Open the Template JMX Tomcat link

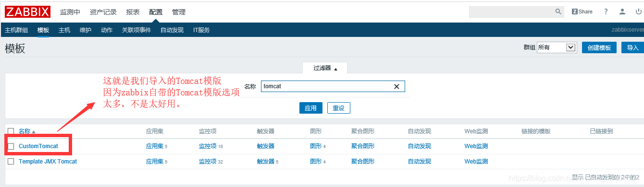coord(48,162)
